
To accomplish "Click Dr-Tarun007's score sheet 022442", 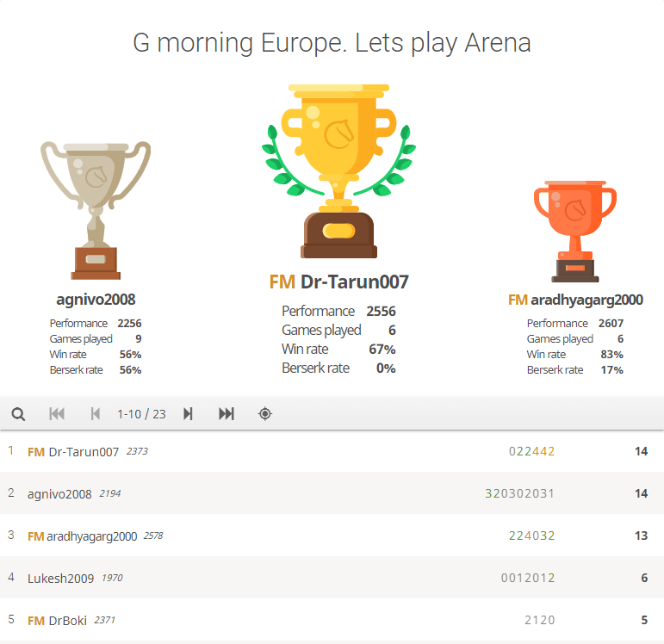I will (531, 451).
